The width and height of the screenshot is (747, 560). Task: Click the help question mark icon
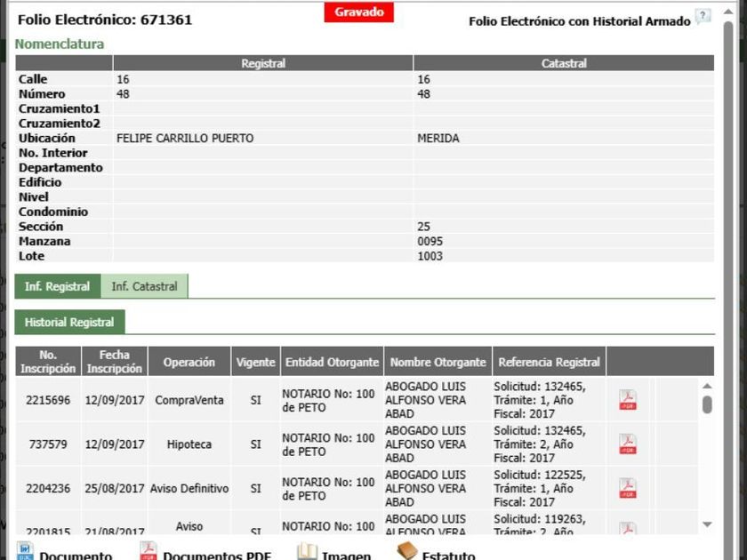[x=703, y=17]
